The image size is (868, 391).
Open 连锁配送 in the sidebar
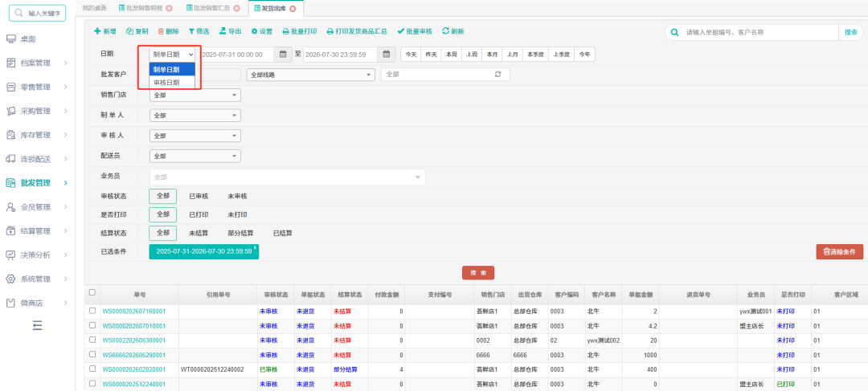point(35,159)
